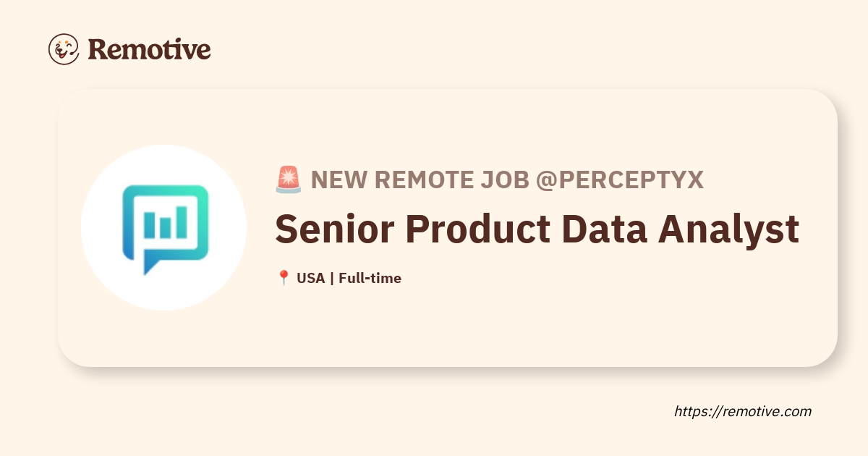Click the Senior Product Data Analyst title

537,229
